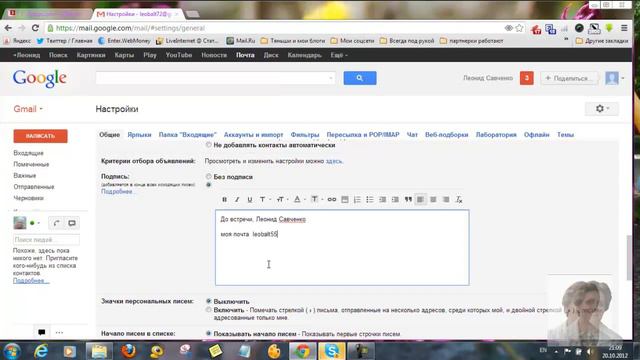
Task: Toggle bold in signature editor
Action: [224, 200]
